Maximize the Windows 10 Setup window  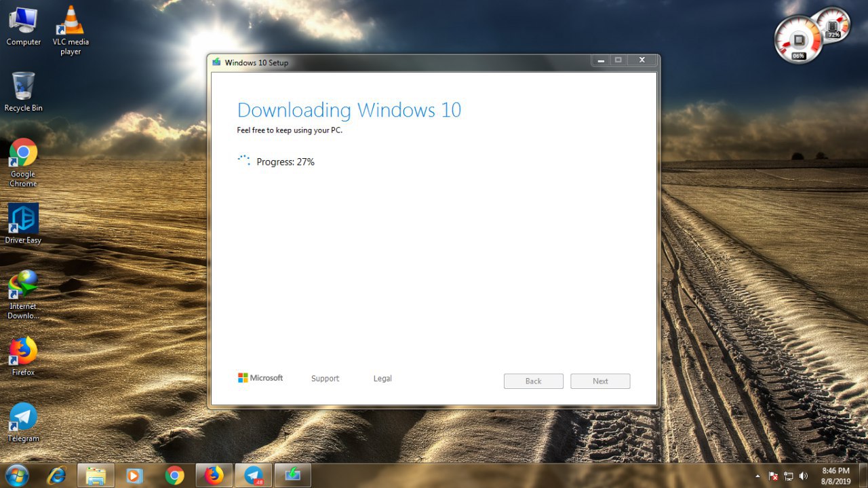(618, 60)
